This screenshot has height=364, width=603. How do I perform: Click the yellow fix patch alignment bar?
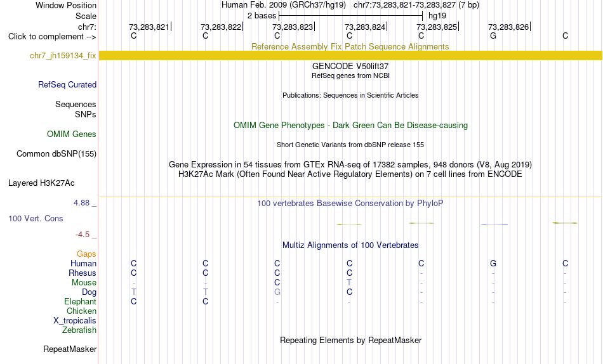point(350,55)
